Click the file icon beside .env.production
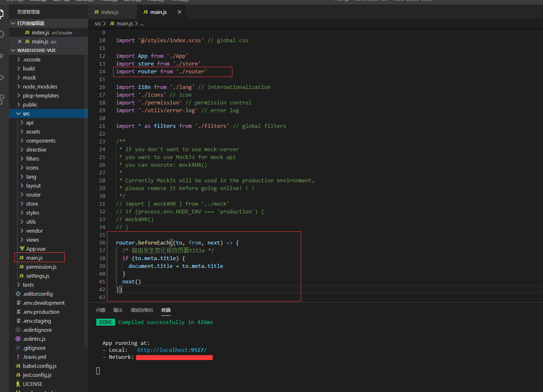 18,312
